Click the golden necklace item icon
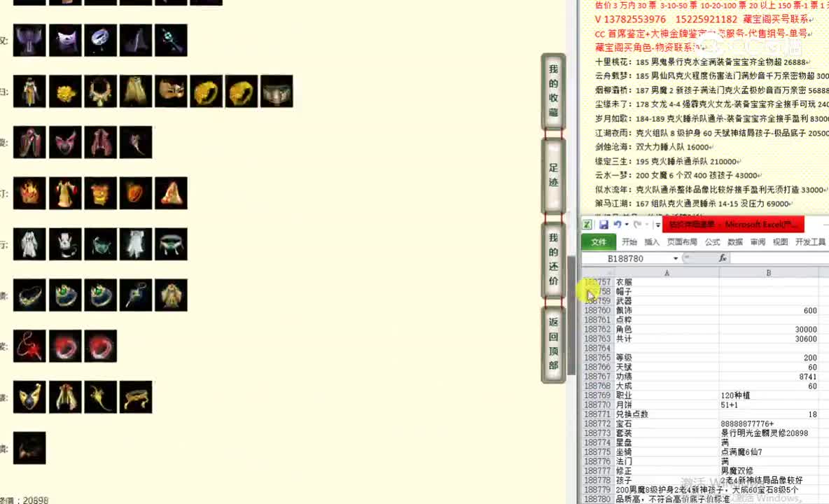The width and height of the screenshot is (829, 504). [100, 92]
